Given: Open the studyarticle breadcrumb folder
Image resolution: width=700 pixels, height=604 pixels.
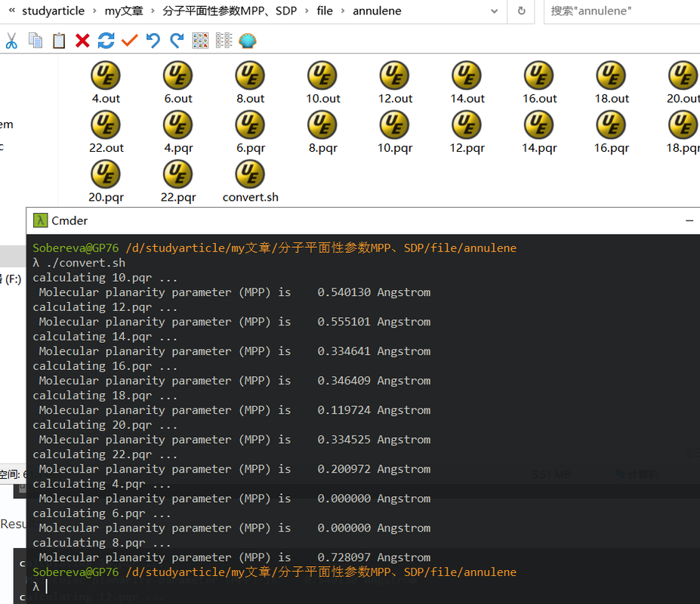Looking at the screenshot, I should pos(53,11).
